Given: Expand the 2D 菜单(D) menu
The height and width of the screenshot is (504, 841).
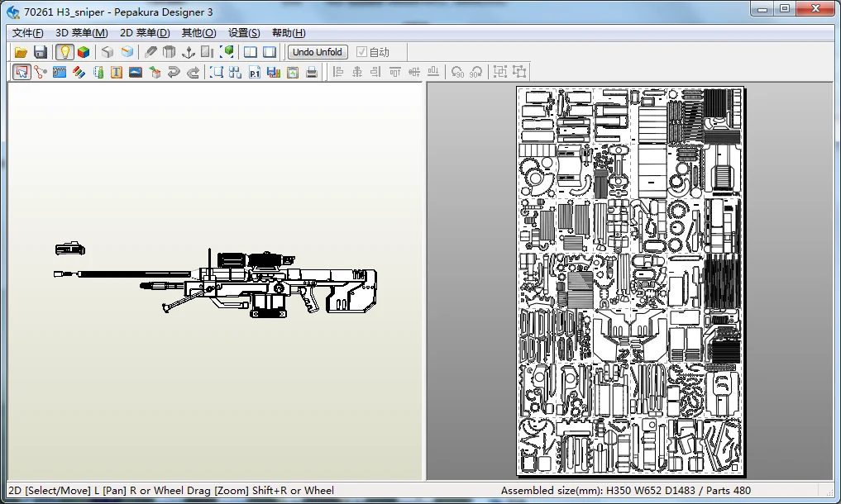Looking at the screenshot, I should coord(145,33).
